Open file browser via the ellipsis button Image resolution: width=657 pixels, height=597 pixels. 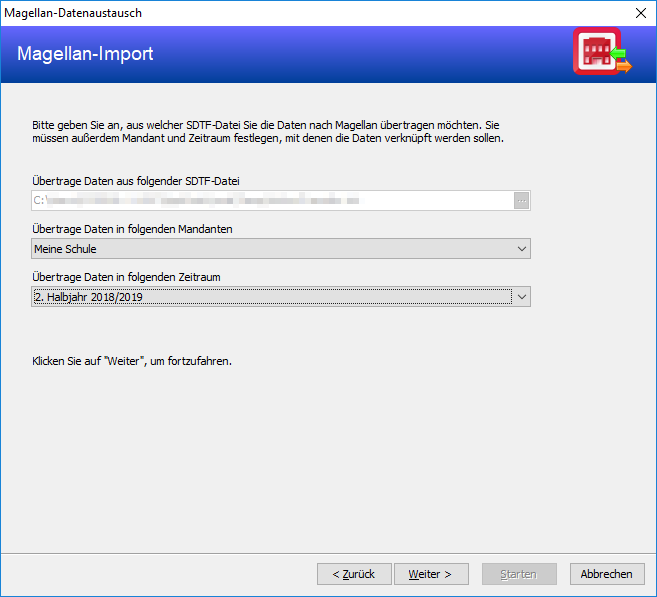(x=521, y=201)
